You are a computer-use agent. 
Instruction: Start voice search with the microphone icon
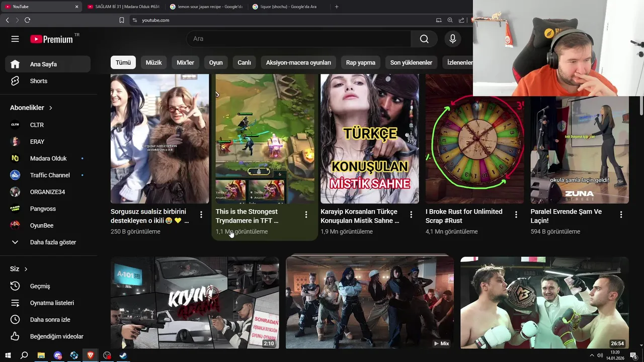[453, 39]
